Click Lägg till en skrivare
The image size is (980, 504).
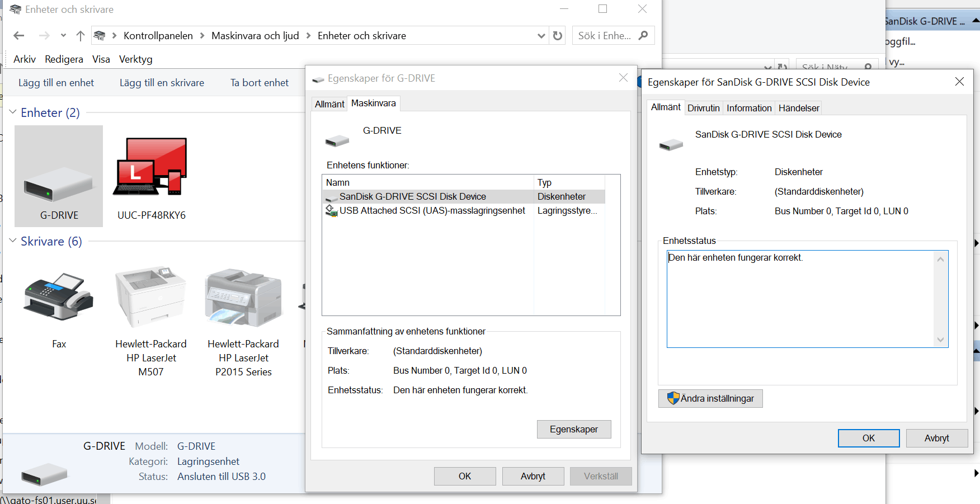[162, 83]
